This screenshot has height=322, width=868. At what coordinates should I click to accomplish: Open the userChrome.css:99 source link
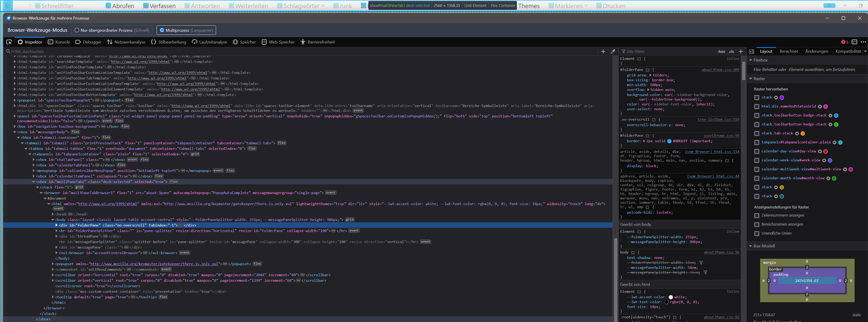pos(721,136)
